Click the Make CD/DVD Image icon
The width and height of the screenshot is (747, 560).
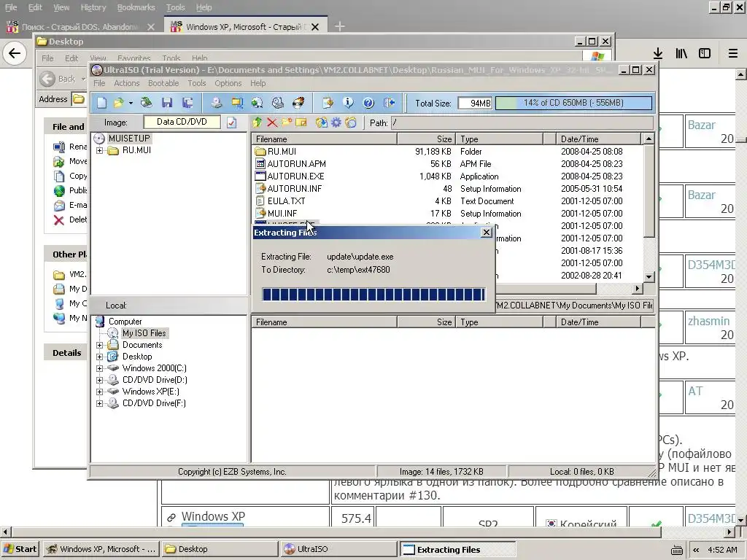(x=217, y=103)
